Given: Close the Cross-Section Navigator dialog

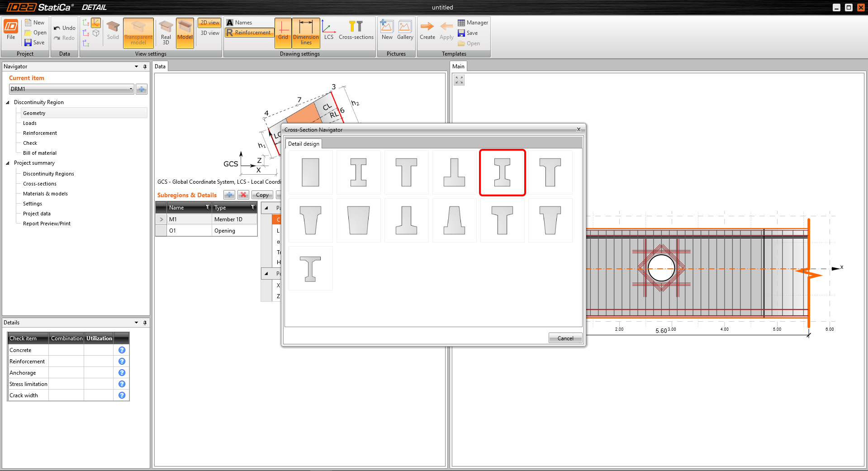Looking at the screenshot, I should coord(579,129).
